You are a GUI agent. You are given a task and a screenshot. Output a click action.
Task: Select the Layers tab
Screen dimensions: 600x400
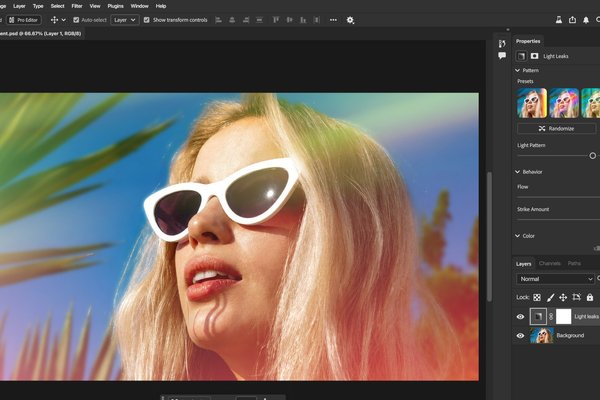[523, 264]
